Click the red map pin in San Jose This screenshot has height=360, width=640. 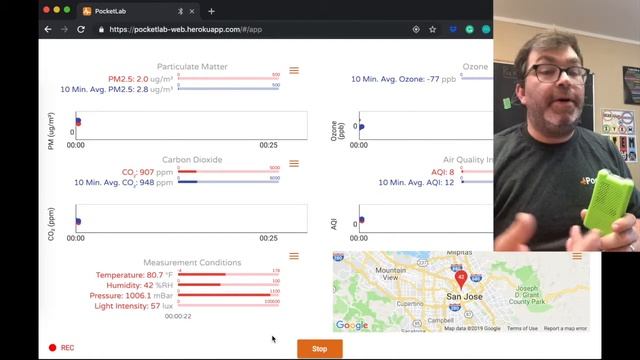click(x=461, y=279)
